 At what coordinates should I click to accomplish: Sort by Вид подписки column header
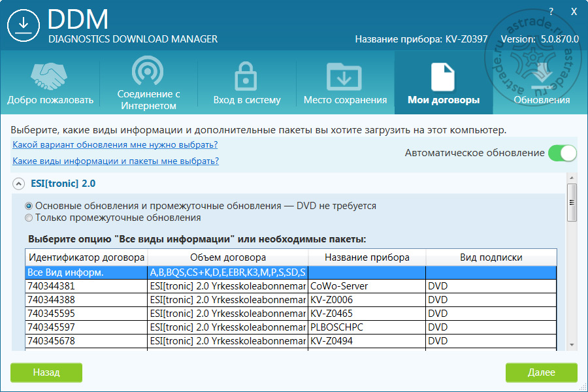click(x=491, y=257)
